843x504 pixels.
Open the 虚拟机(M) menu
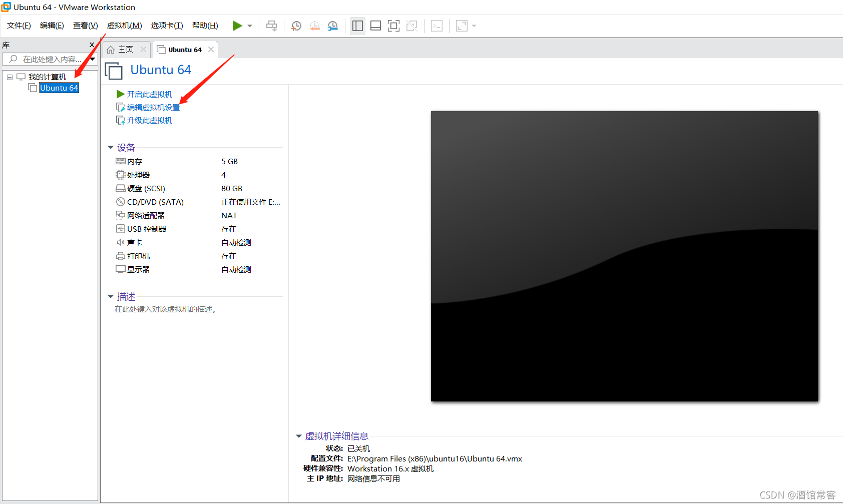(125, 26)
